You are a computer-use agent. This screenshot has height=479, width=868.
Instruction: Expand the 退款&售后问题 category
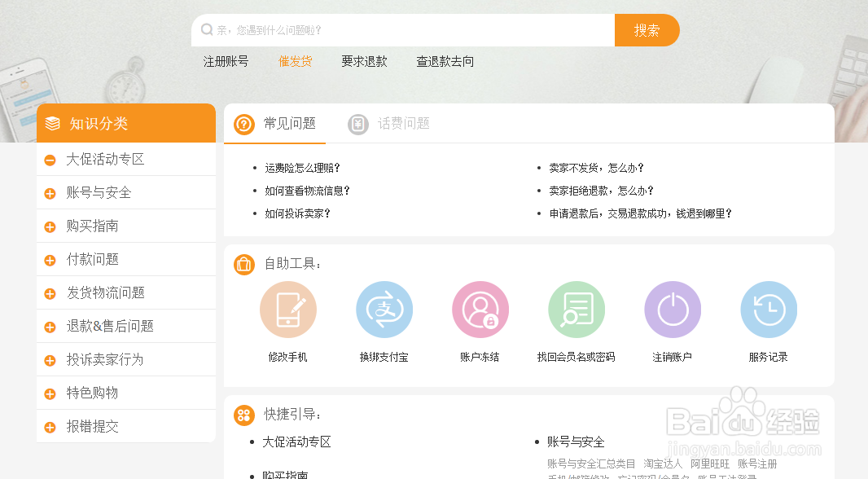[50, 327]
